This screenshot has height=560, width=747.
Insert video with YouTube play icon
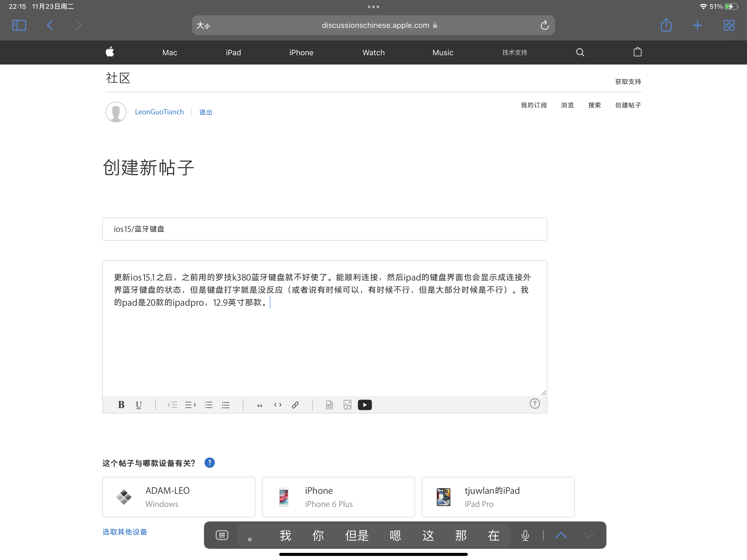365,405
